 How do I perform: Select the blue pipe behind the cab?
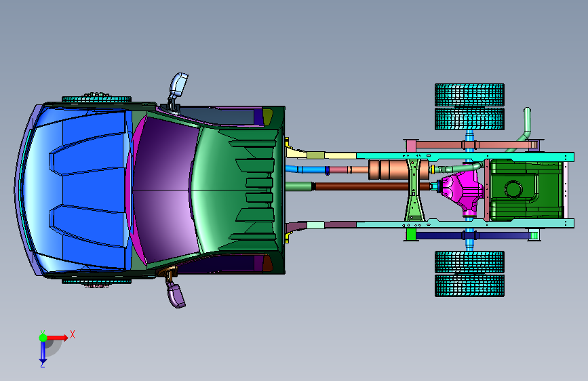(x=307, y=169)
